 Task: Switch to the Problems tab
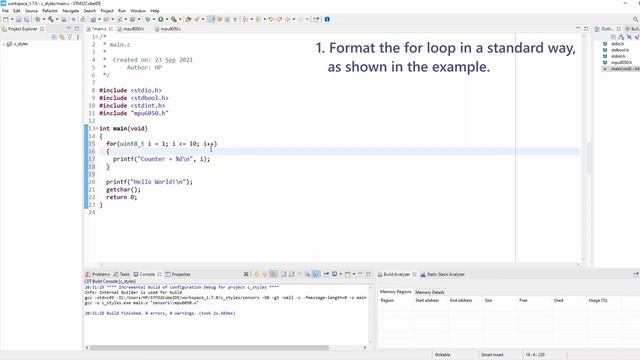click(98, 274)
